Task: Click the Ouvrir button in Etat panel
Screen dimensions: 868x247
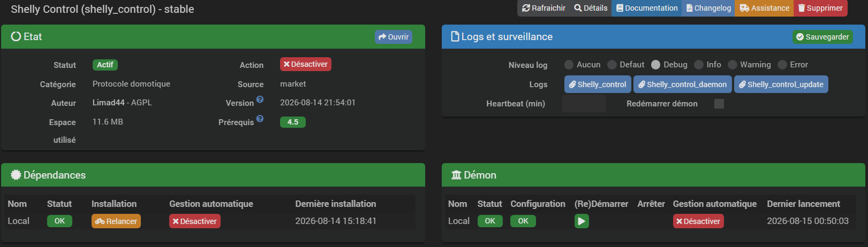Action: pyautogui.click(x=394, y=37)
